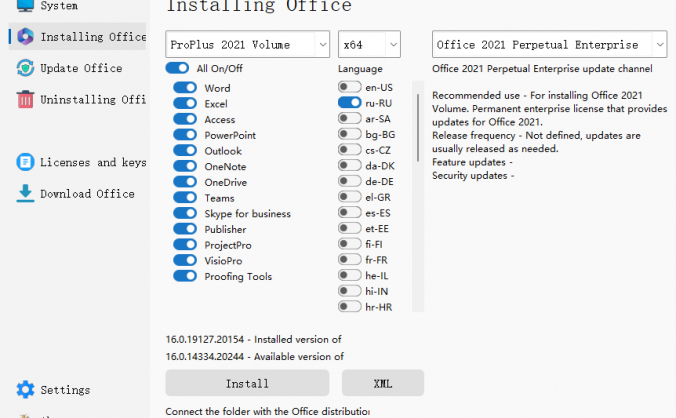
Task: Open the System section
Action: coord(78,6)
